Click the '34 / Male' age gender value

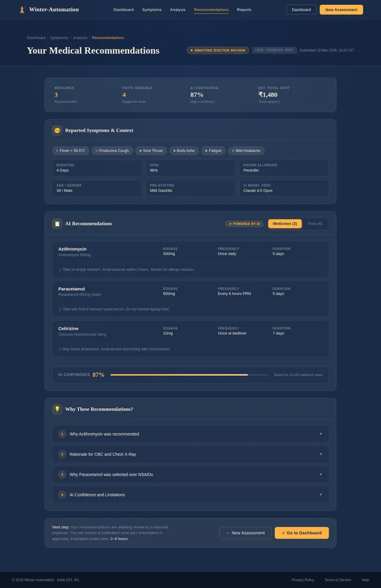pyautogui.click(x=64, y=191)
